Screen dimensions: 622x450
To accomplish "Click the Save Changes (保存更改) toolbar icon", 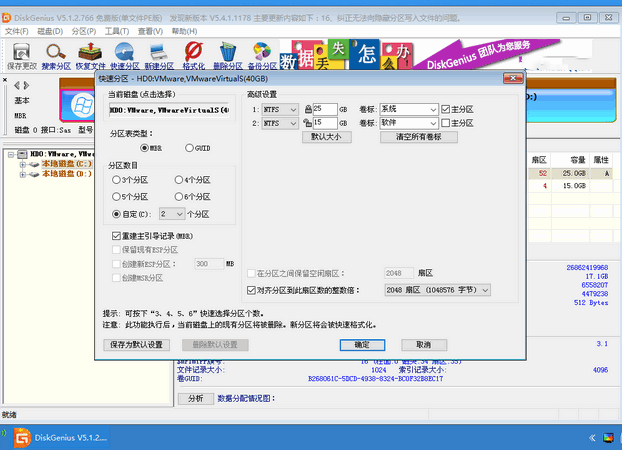I will point(22,56).
